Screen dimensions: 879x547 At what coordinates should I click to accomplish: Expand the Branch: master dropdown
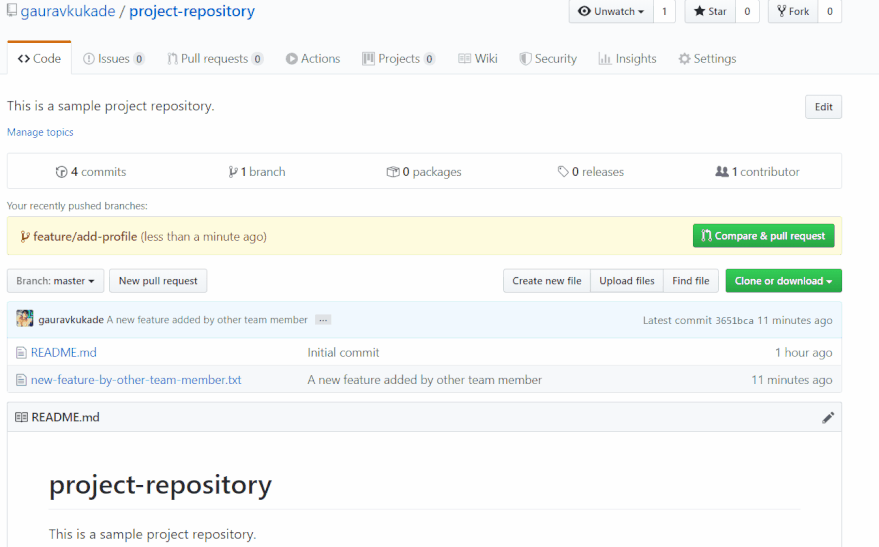point(55,281)
